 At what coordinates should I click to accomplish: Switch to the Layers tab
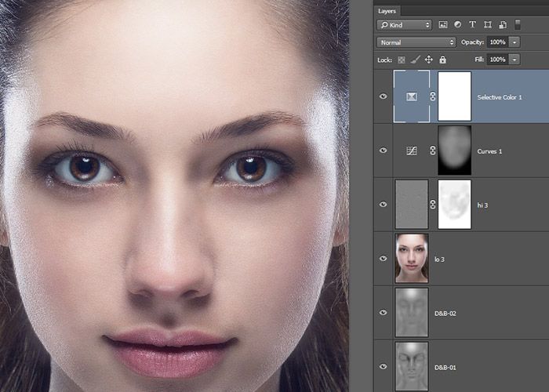pos(387,11)
